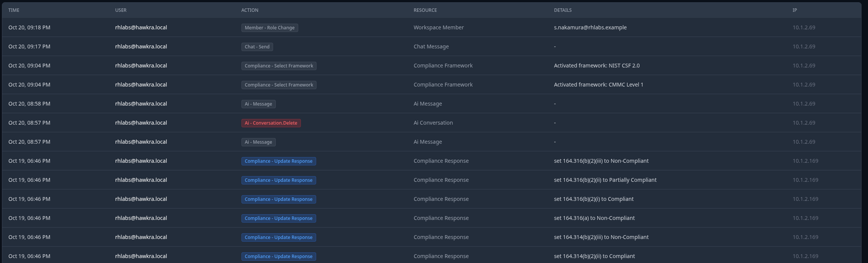Click the Ai - Message badge in the Oct 20, 08:57 PM row
The image size is (868, 263).
point(258,142)
